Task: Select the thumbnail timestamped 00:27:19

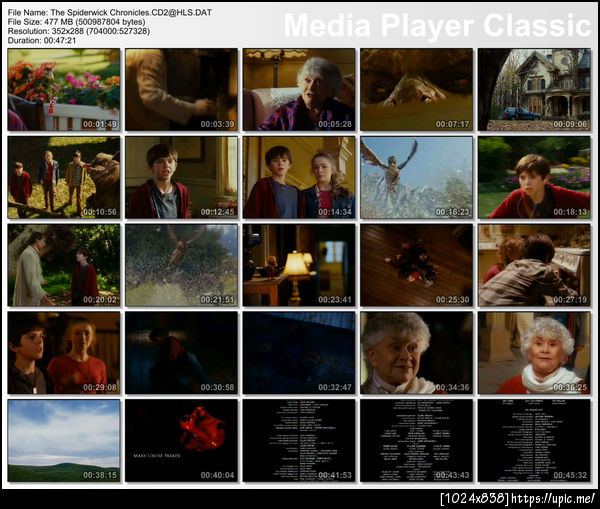Action: tap(534, 265)
